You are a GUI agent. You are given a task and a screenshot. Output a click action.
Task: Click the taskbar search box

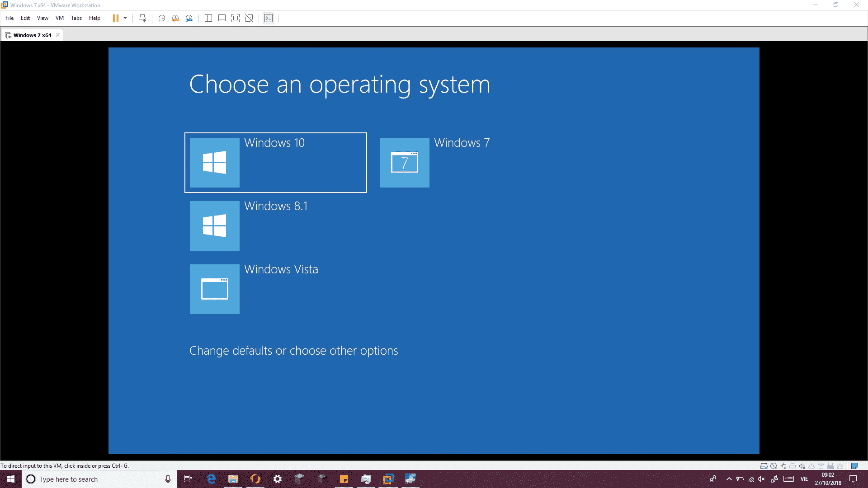[99, 479]
